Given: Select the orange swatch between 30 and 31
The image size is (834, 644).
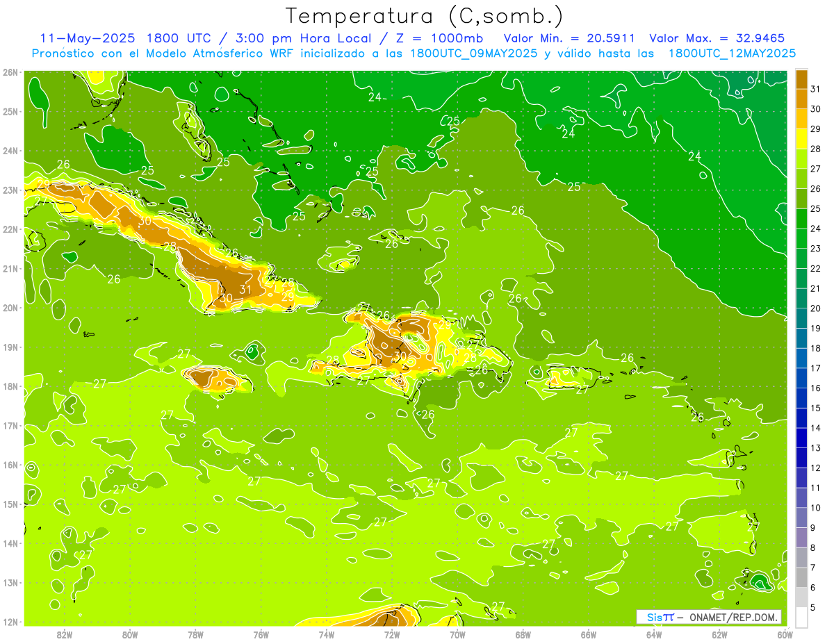Looking at the screenshot, I should tap(801, 99).
